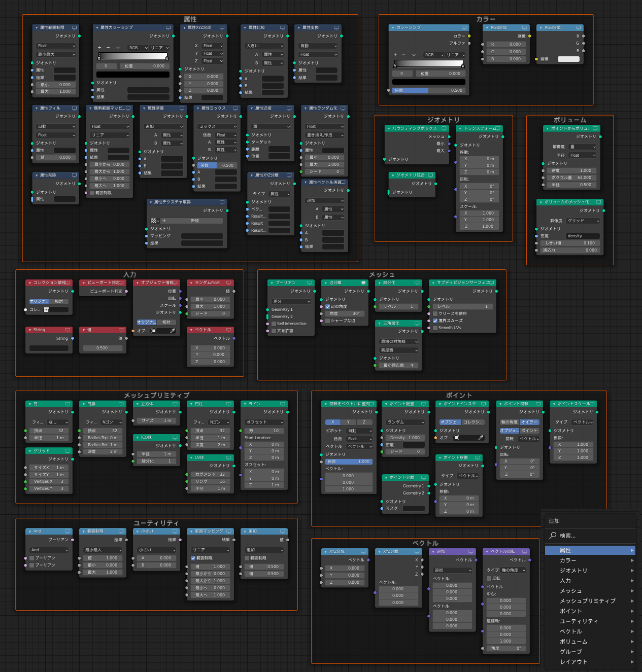Click 係数 slider in カラーランプ node

pos(428,90)
